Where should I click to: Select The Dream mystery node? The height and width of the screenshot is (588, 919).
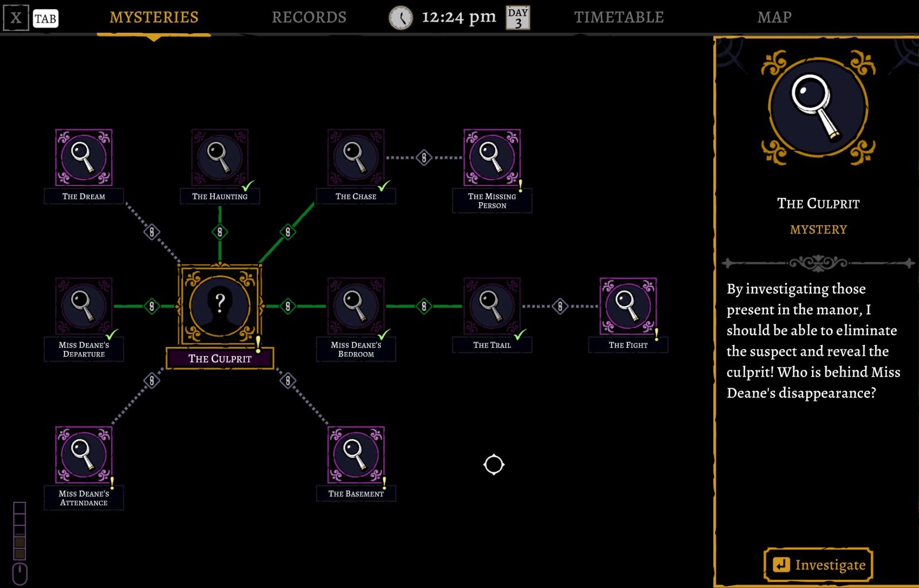84,157
